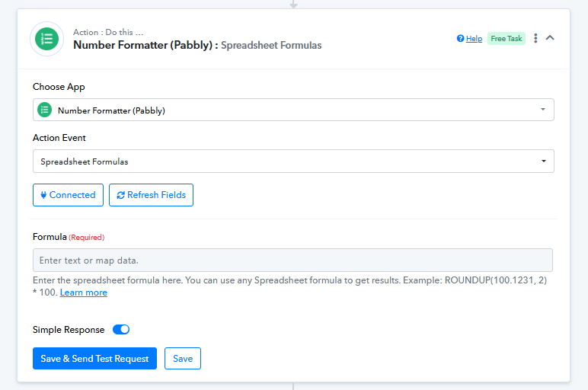The height and width of the screenshot is (390, 588).
Task: Click the small green icon in Choose App field
Action: pyautogui.click(x=45, y=110)
